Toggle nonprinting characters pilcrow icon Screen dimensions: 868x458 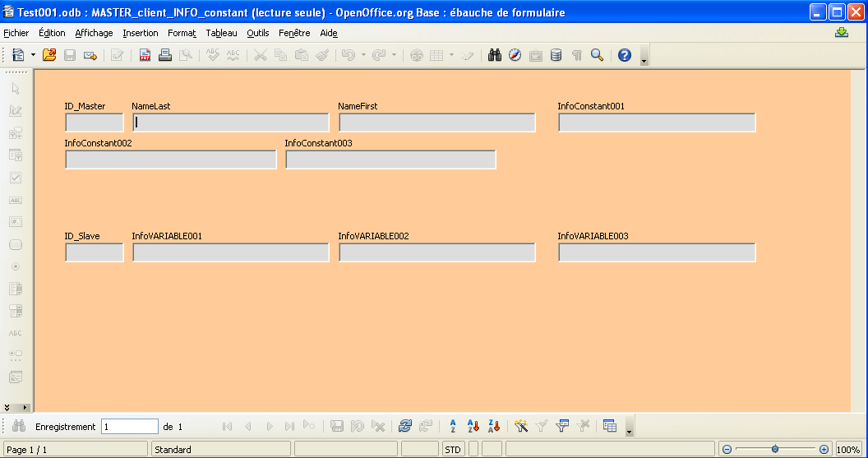click(577, 55)
